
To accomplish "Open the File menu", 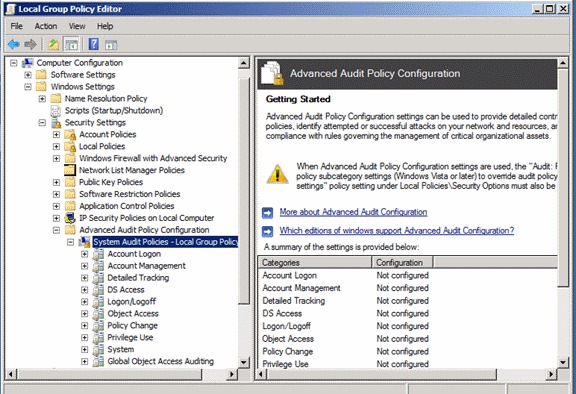I will tap(17, 26).
